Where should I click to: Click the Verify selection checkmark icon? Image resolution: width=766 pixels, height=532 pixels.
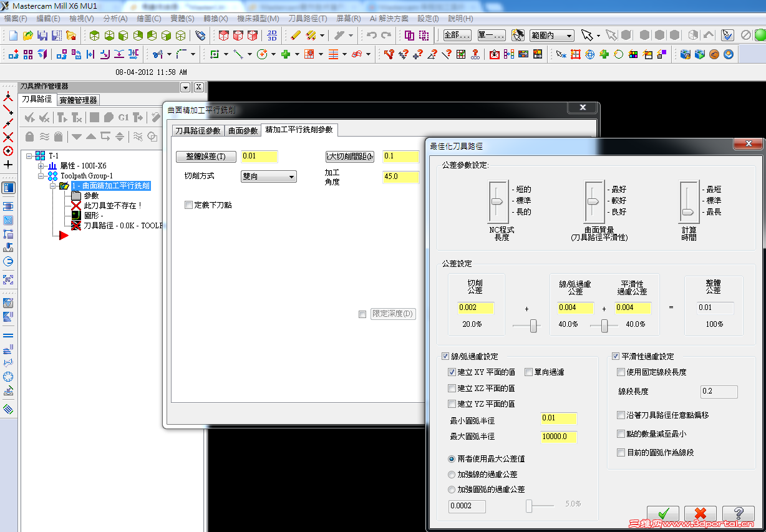point(727,36)
